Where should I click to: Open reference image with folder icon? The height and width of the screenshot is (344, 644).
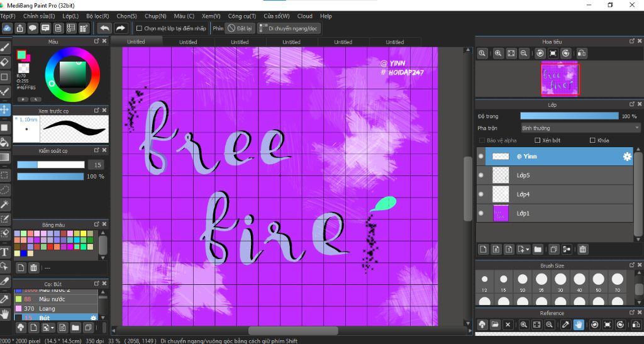point(495,325)
